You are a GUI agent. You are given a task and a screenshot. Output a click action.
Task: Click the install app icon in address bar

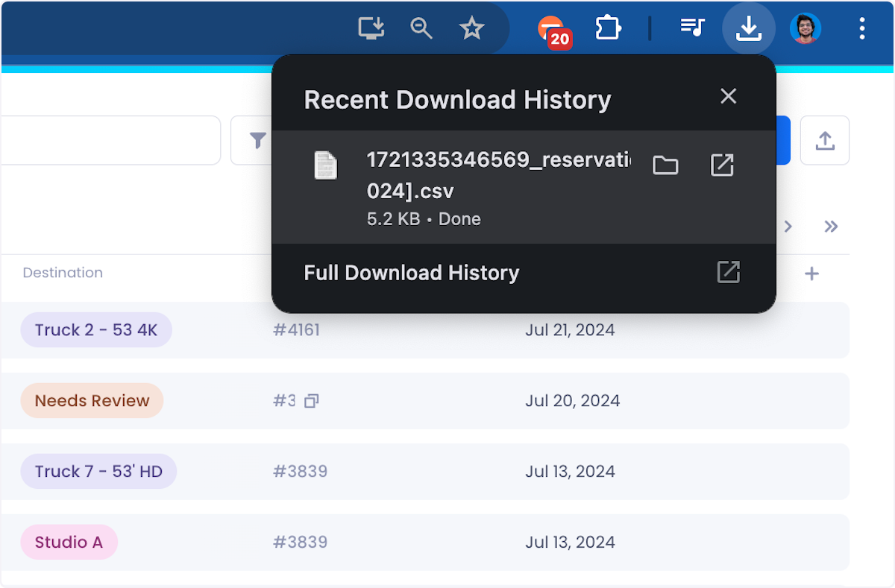[371, 29]
